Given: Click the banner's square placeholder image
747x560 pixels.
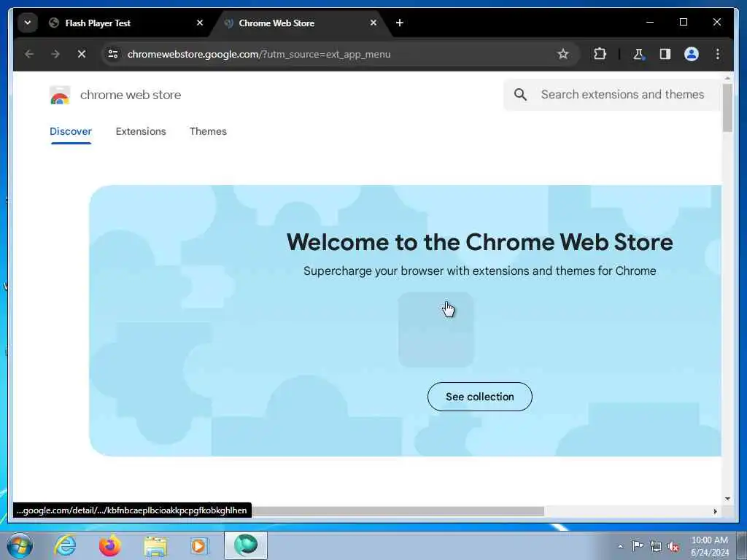Looking at the screenshot, I should [x=436, y=330].
